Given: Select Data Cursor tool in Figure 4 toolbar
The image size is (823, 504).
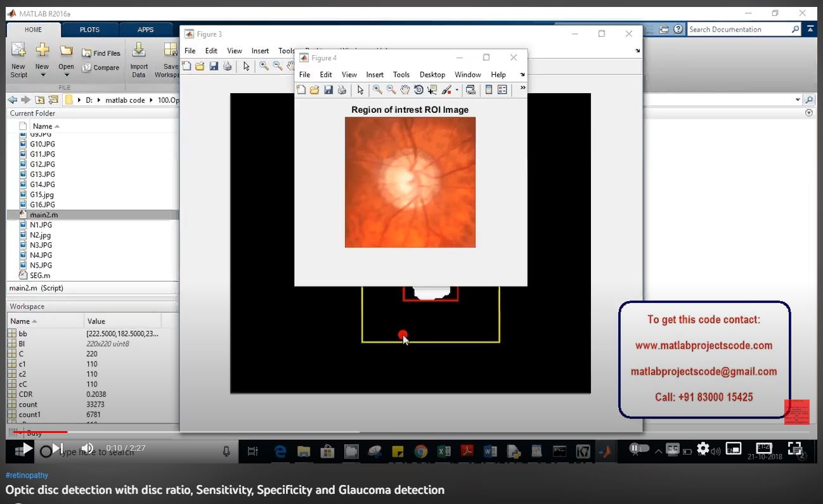Looking at the screenshot, I should (x=433, y=90).
